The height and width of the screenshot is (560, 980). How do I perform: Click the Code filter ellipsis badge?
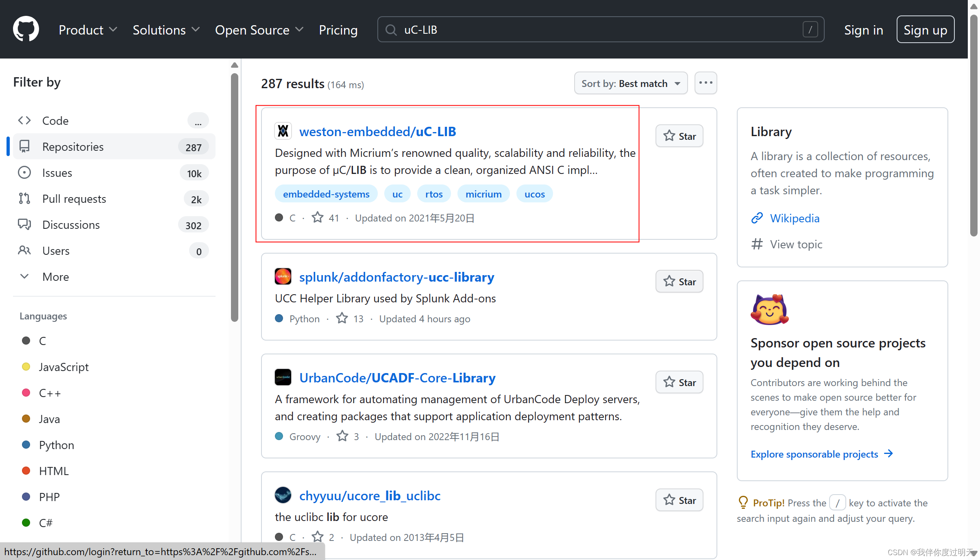198,121
